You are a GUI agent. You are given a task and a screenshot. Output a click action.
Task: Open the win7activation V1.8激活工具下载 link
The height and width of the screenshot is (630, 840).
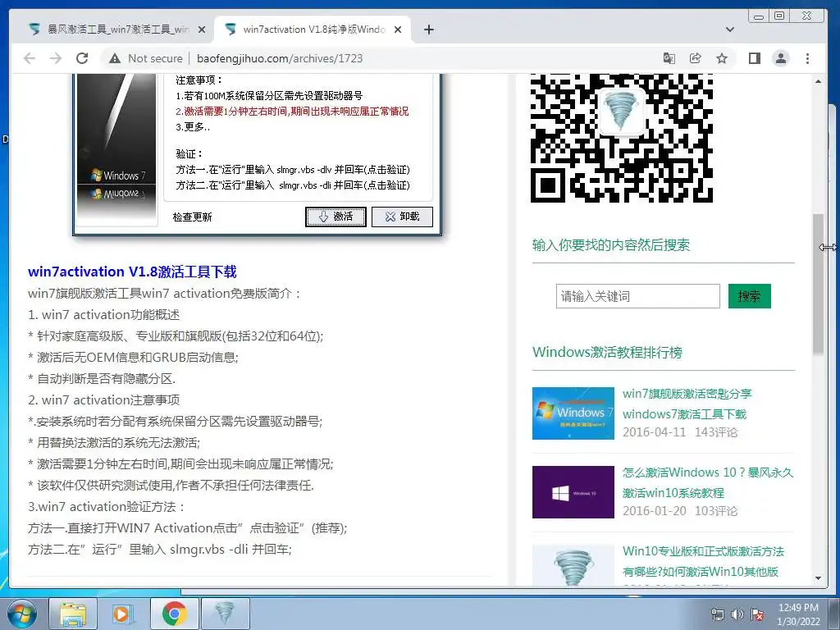point(132,272)
